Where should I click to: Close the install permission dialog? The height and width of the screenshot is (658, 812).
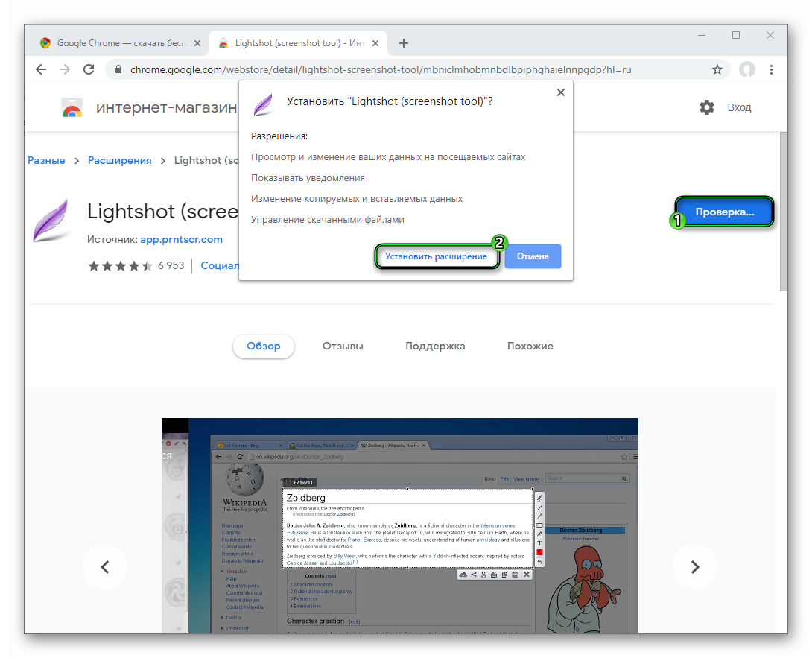(561, 92)
